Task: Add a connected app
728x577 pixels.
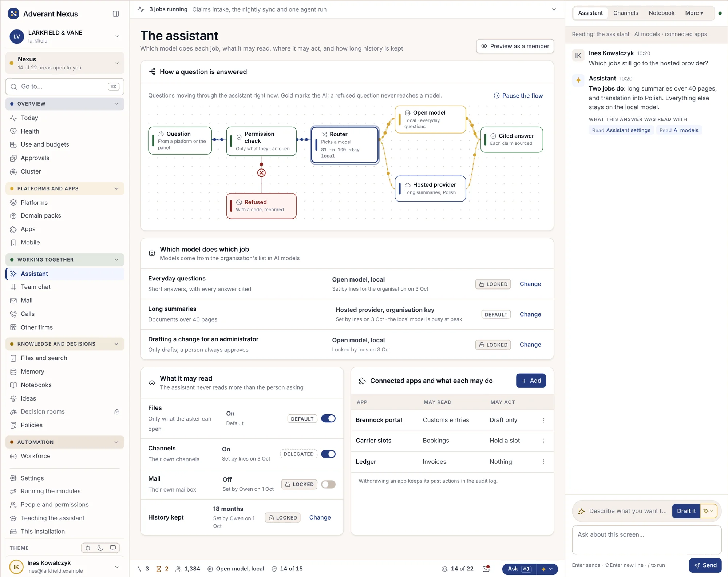Action: pyautogui.click(x=531, y=381)
